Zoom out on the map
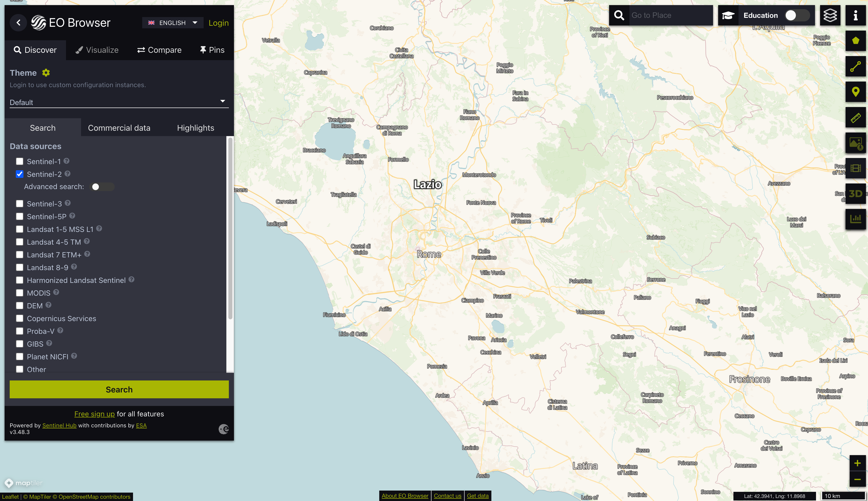 (x=857, y=479)
